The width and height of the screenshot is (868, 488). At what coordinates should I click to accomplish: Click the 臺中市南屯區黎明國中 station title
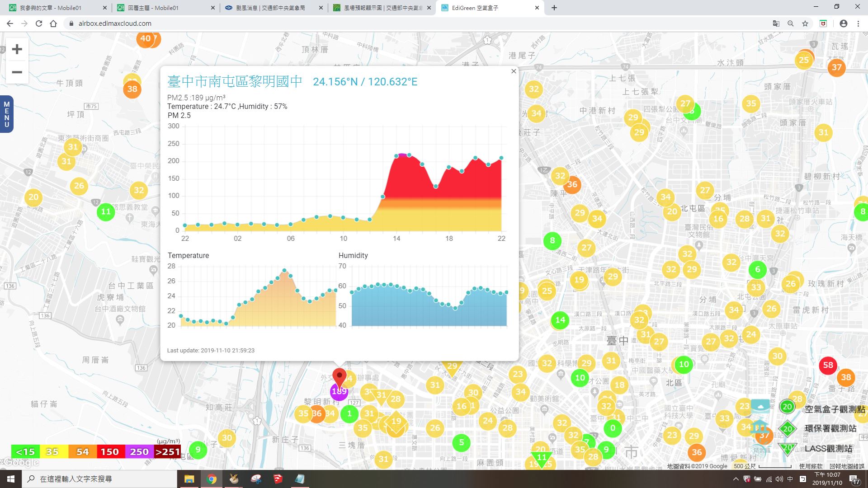pos(235,81)
